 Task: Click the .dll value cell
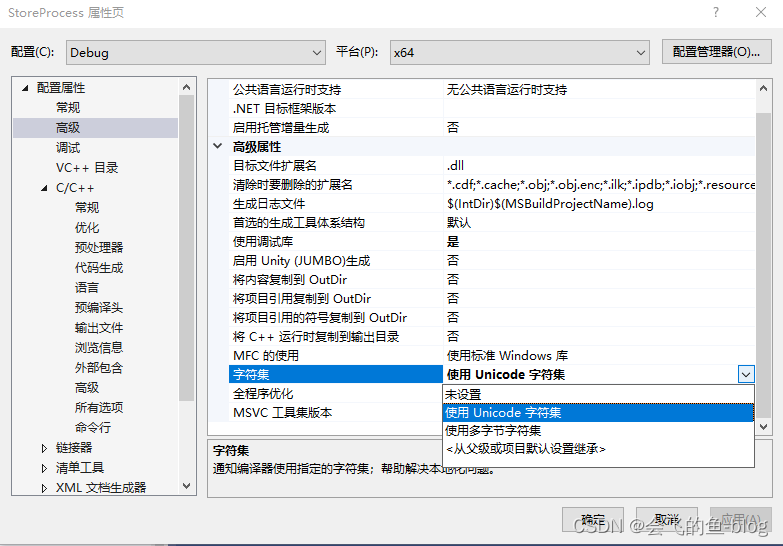tap(599, 165)
